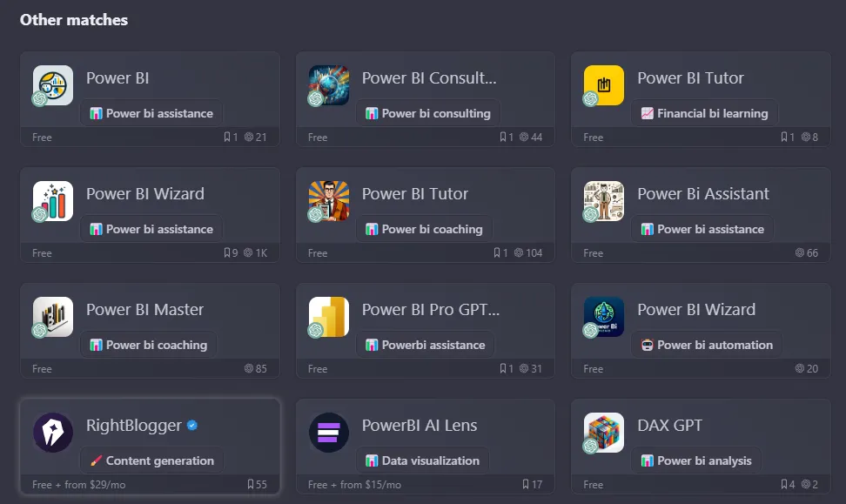Click the Power bi consulting tag
The height and width of the screenshot is (504, 846).
[428, 113]
